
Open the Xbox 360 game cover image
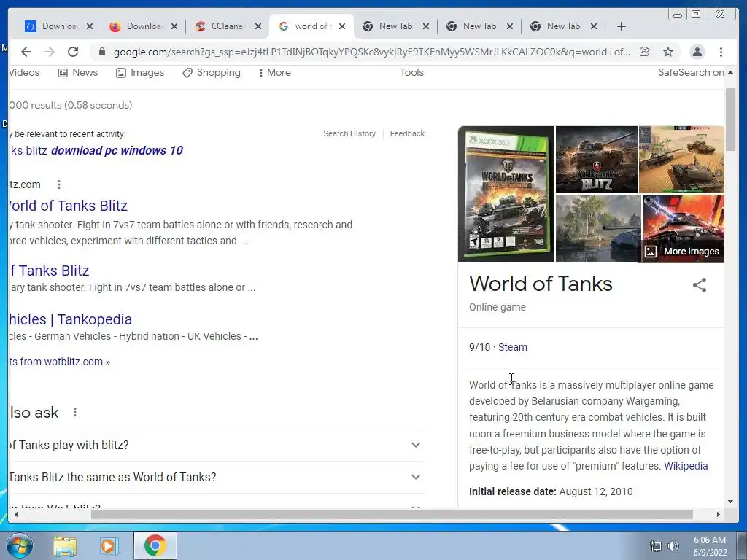coord(506,194)
